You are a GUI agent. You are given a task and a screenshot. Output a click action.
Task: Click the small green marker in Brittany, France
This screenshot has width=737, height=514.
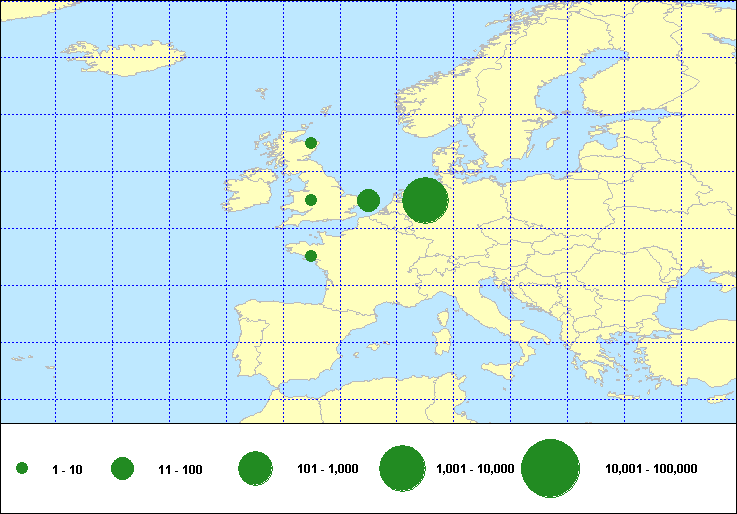[x=311, y=256]
